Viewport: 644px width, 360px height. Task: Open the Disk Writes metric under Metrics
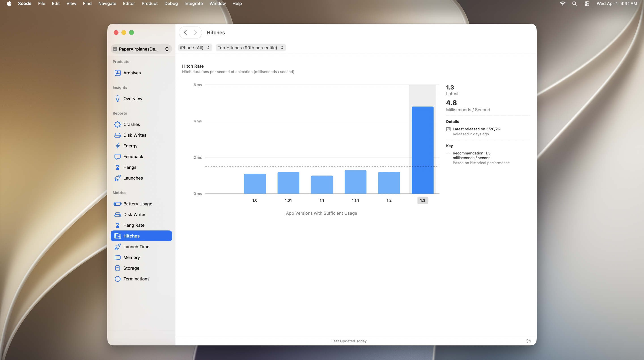141,214
